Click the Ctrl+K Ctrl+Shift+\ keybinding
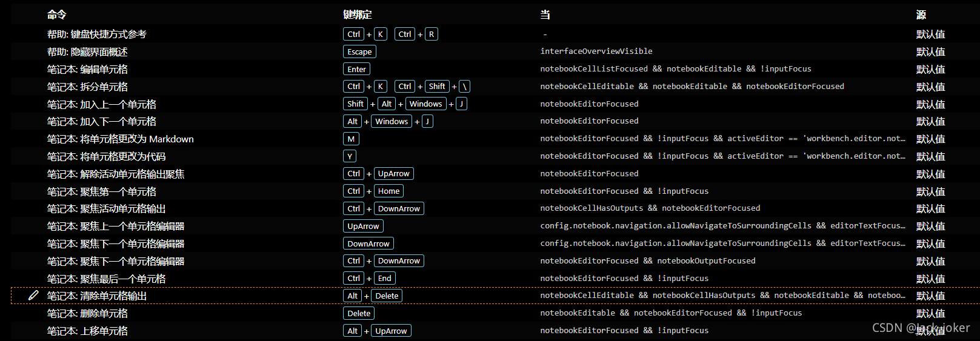Viewport: 980px width, 341px height. click(407, 87)
